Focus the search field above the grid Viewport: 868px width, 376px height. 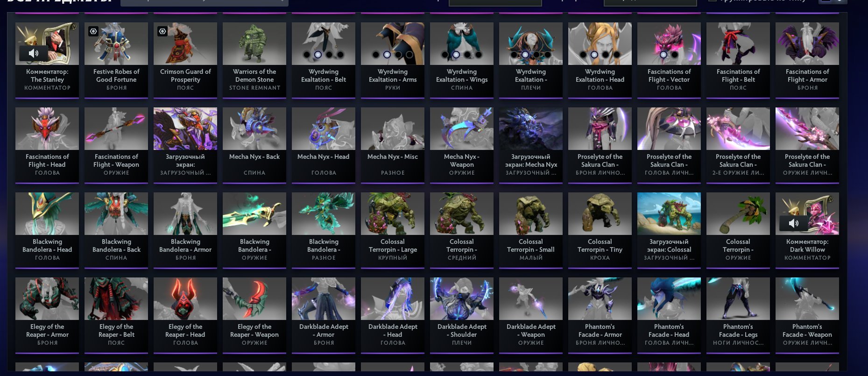495,2
